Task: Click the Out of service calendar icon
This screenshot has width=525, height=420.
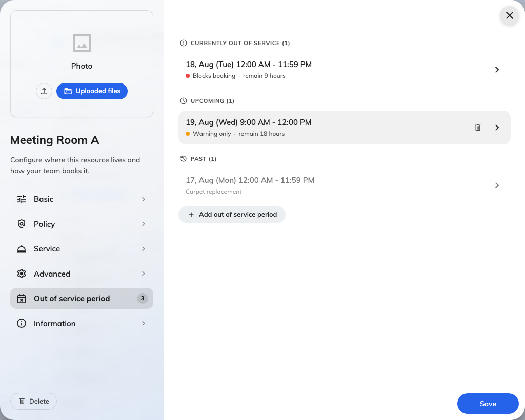Action: click(x=22, y=299)
